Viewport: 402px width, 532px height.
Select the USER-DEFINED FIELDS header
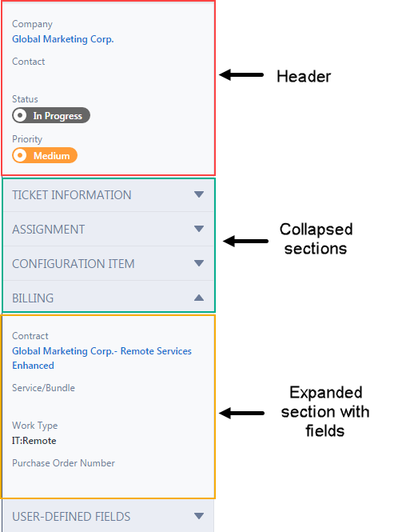(109, 516)
